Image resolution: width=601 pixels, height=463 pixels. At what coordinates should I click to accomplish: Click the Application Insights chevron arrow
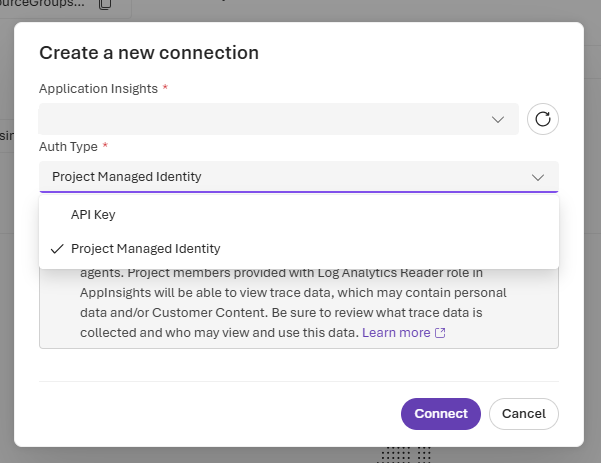click(498, 120)
